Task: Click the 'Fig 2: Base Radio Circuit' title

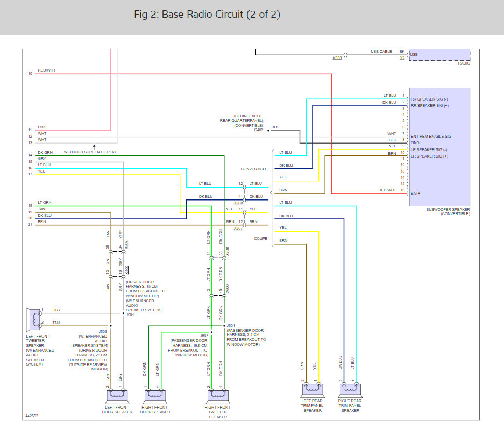Action: coord(207,14)
